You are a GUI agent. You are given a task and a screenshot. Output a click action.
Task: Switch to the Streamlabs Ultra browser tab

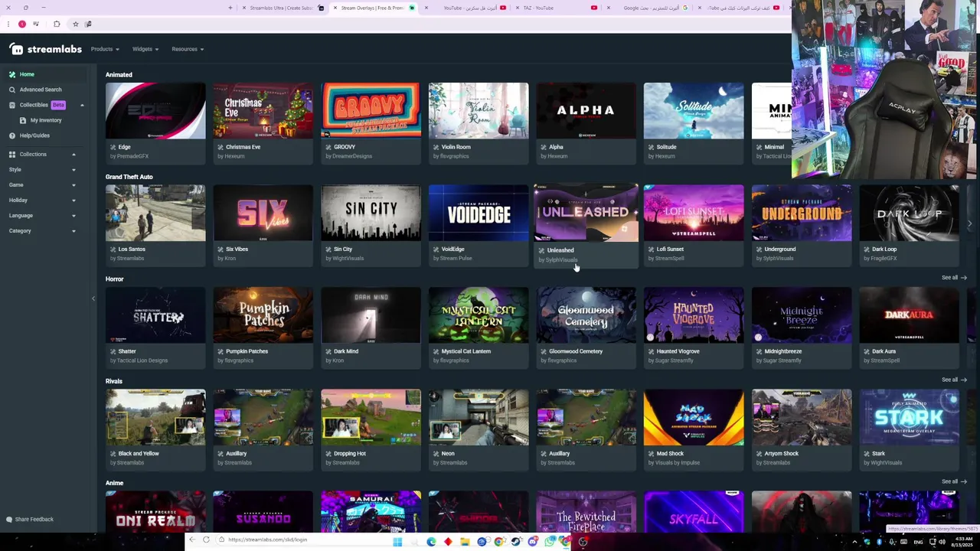[282, 8]
